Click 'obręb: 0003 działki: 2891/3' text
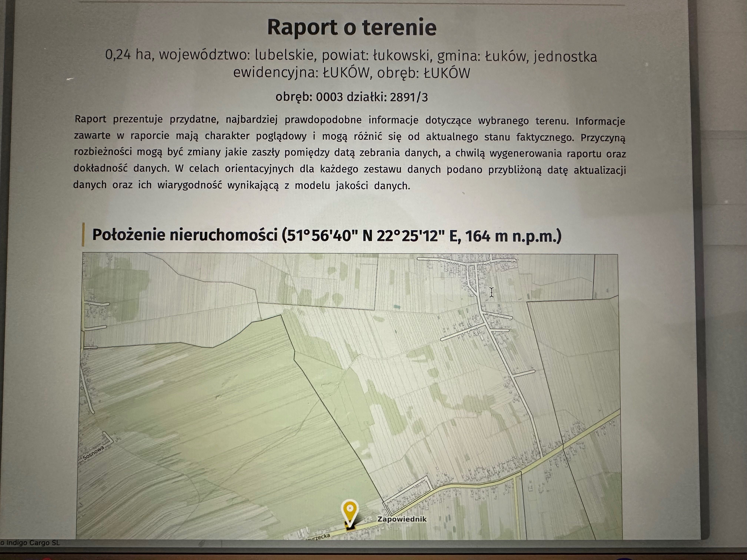This screenshot has height=560, width=747. [352, 97]
